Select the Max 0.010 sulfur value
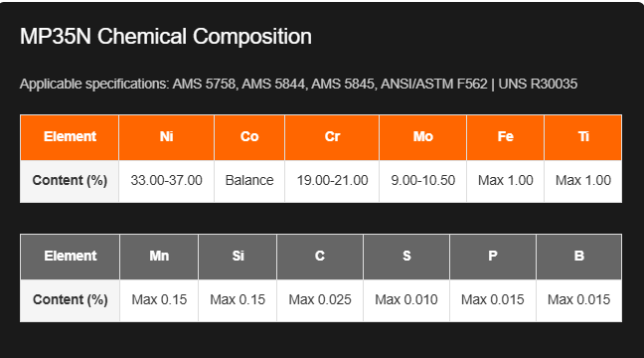 click(x=406, y=300)
